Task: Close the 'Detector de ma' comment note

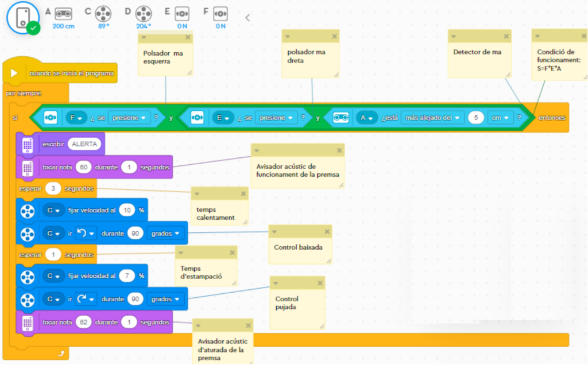Action: tap(506, 37)
